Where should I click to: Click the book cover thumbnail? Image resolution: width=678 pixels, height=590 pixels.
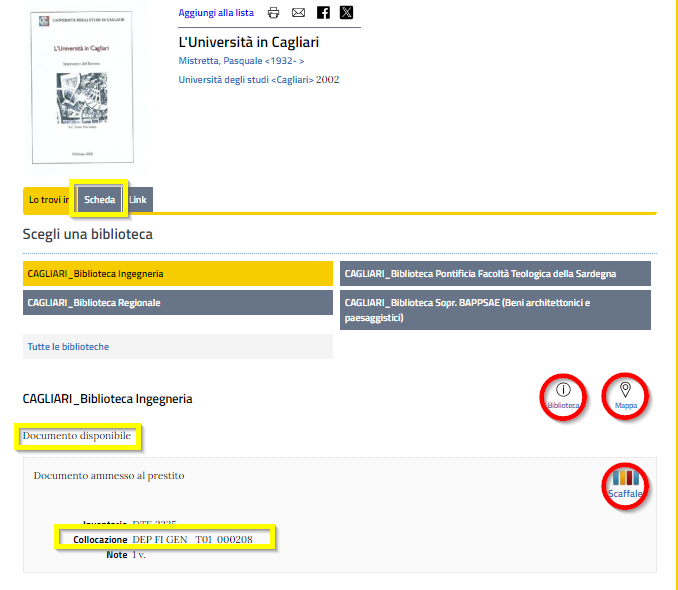[x=81, y=87]
